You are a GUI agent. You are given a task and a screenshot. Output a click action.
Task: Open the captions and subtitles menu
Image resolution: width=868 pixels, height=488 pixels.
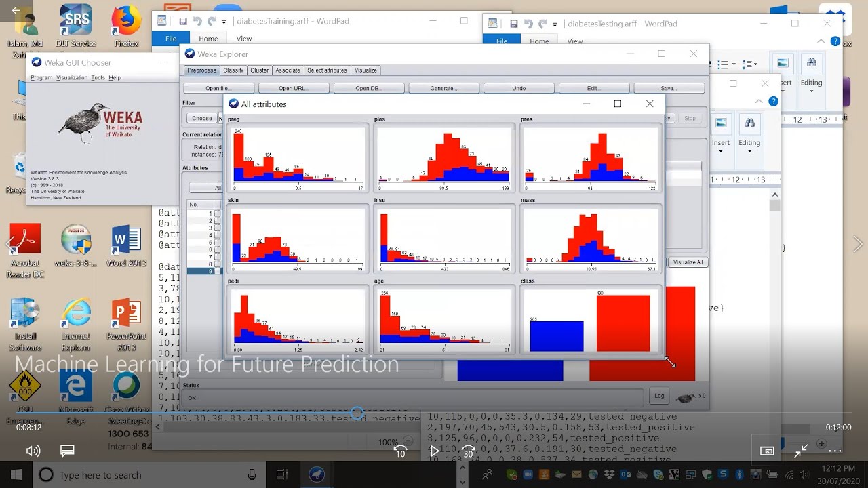(x=67, y=451)
